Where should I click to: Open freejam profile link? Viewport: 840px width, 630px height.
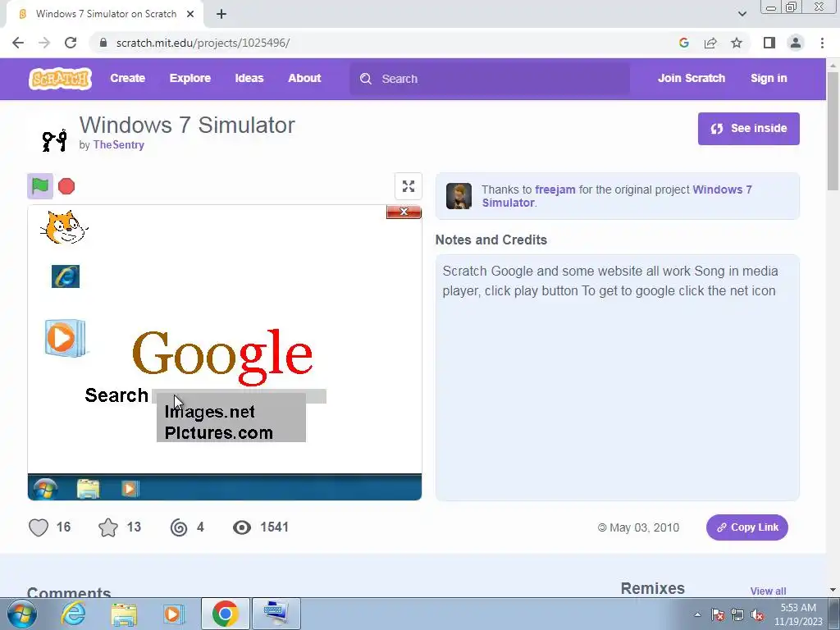[555, 189]
